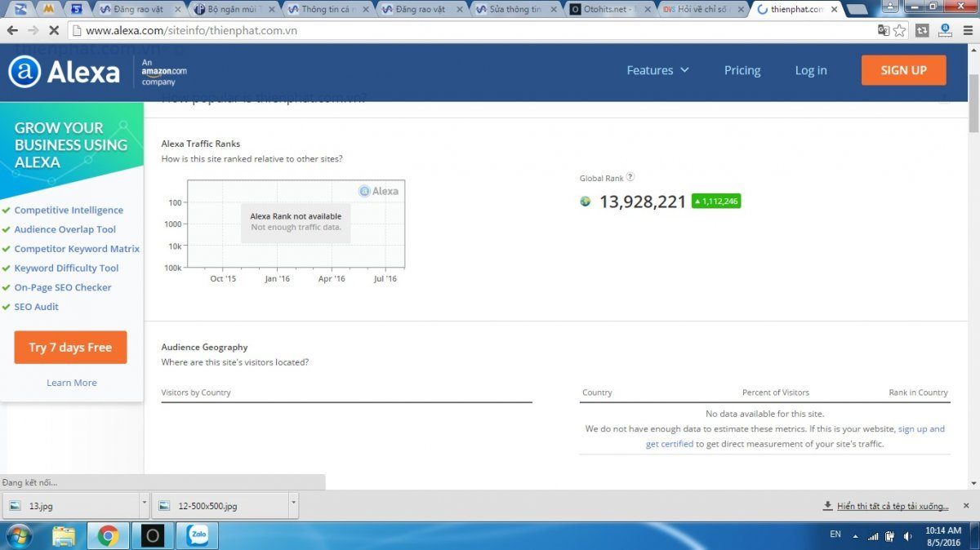Click the global rank value 13,928,221
The width and height of the screenshot is (980, 550).
tap(643, 202)
